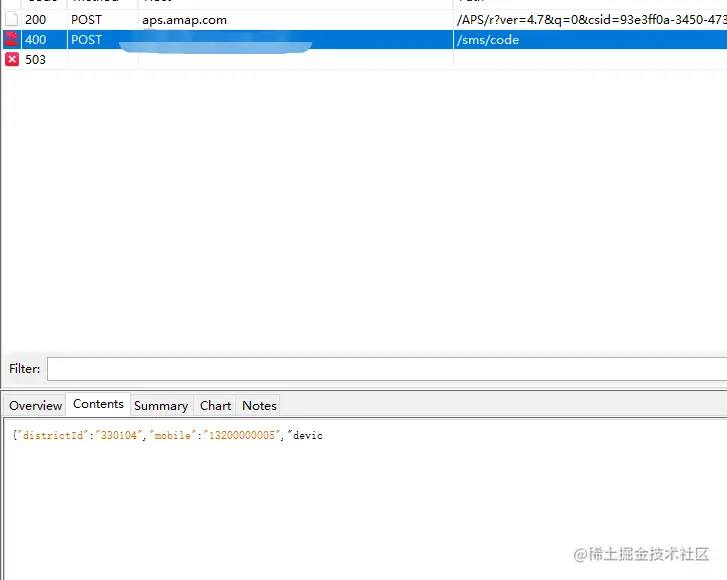This screenshot has height=580, width=727.
Task: Switch to the Contents tab
Action: click(x=98, y=404)
